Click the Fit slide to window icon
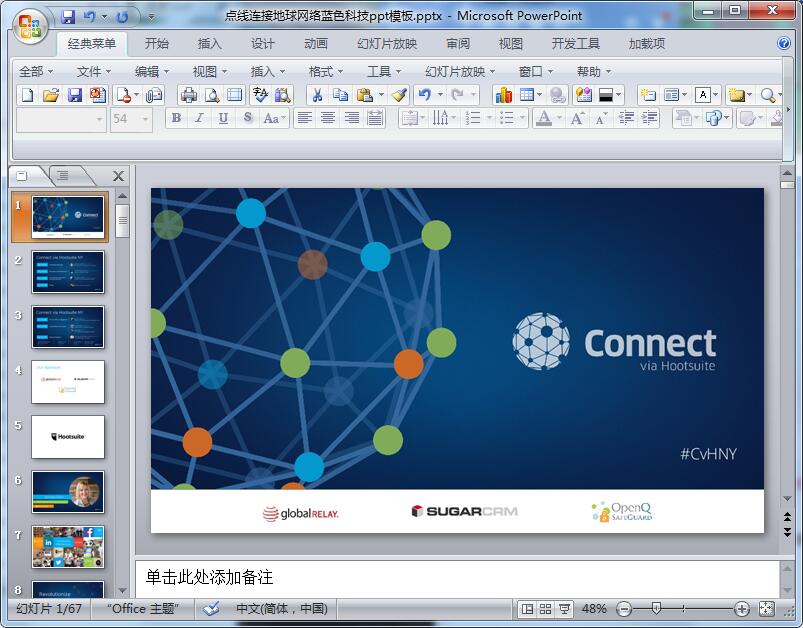Image resolution: width=803 pixels, height=628 pixels. [x=767, y=609]
